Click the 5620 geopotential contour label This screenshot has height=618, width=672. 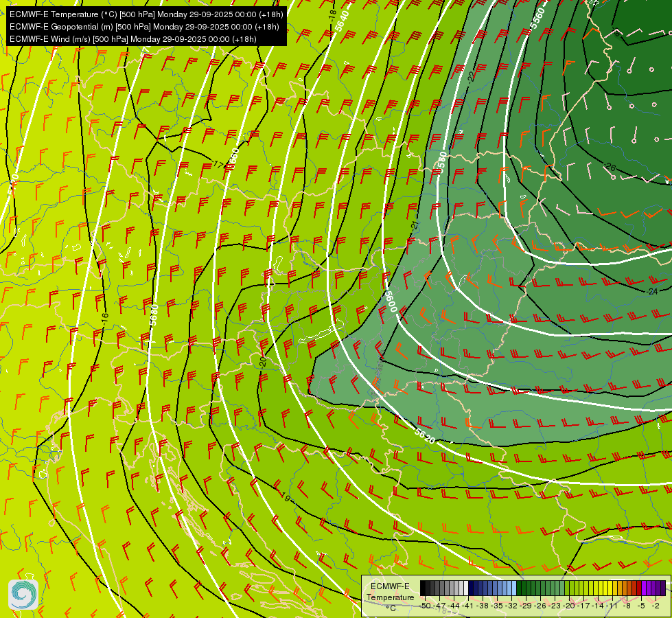pos(424,437)
